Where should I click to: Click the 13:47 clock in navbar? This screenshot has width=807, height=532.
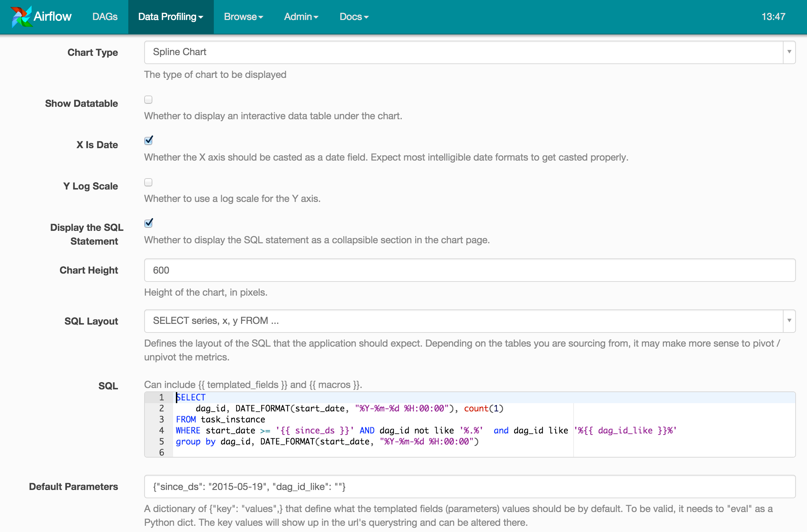point(773,17)
